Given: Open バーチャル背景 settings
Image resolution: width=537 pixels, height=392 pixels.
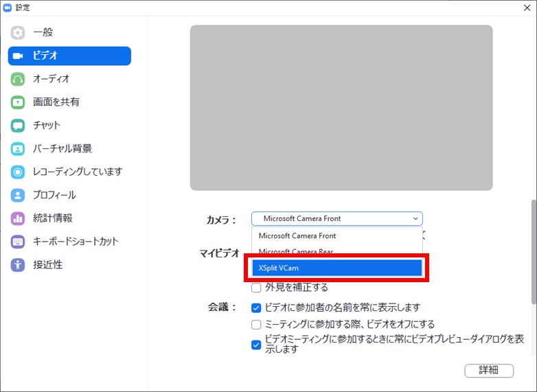Looking at the screenshot, I should (69, 148).
